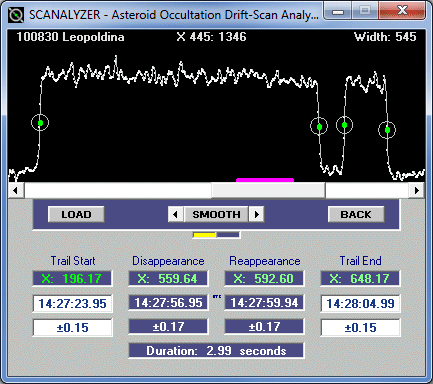Click the Disappearance X: 559.64 field
This screenshot has width=433, height=384.
(x=168, y=278)
